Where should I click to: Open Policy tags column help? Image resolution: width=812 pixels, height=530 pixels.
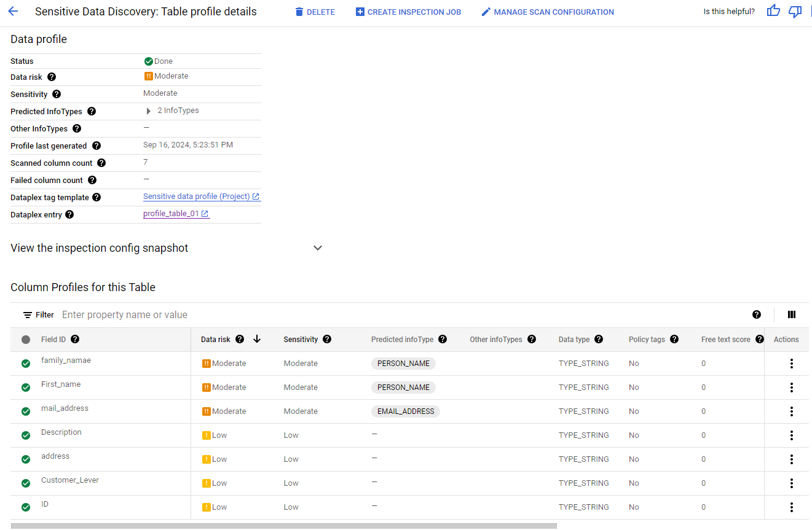[674, 340]
